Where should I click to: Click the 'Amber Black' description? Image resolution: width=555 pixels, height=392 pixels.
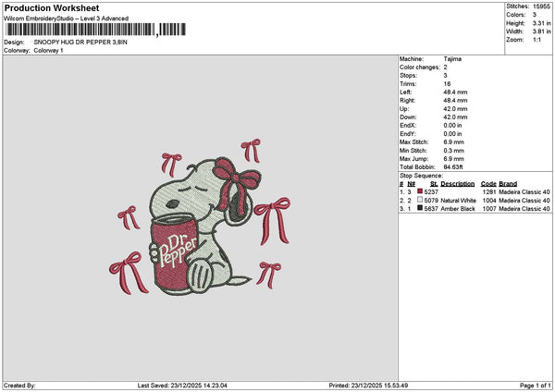[458, 209]
